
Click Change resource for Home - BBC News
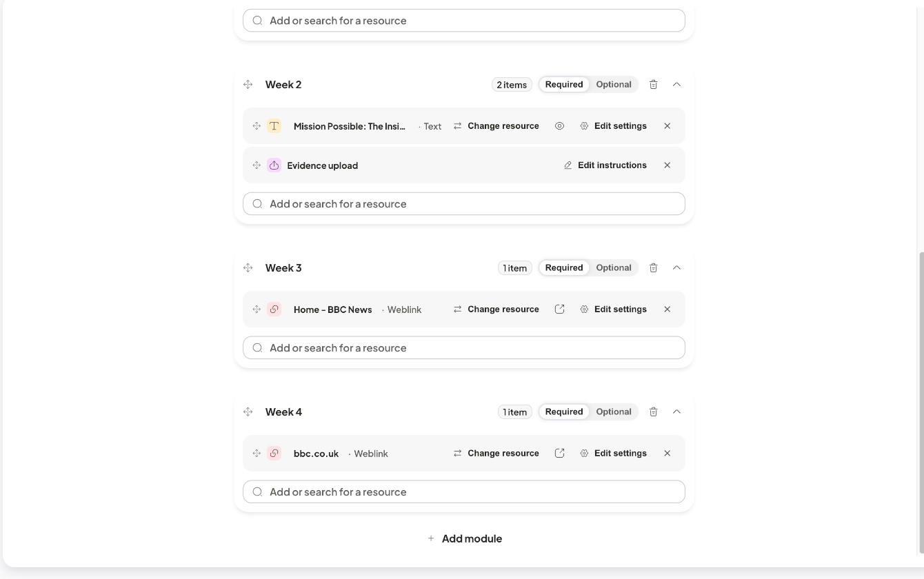(x=496, y=309)
